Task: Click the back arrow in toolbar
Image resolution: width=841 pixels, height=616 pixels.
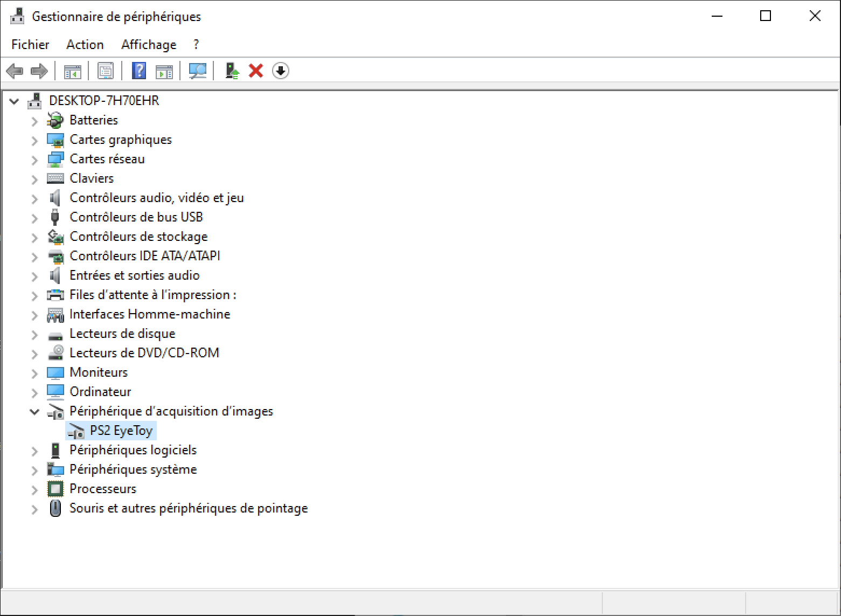Action: click(15, 71)
